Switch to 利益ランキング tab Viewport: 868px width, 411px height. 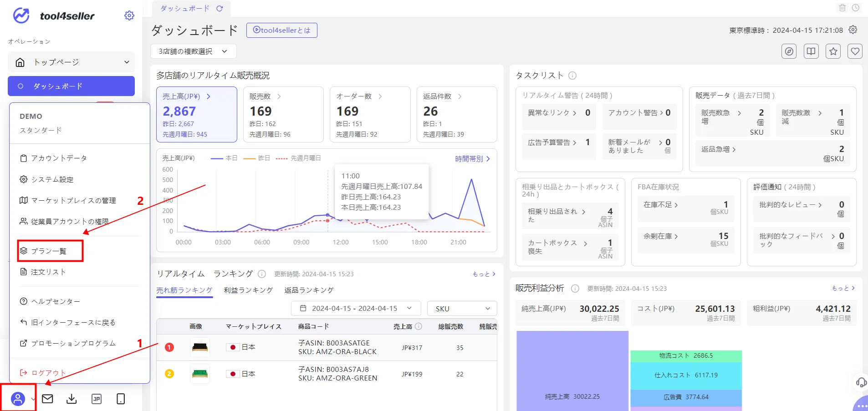click(x=248, y=290)
